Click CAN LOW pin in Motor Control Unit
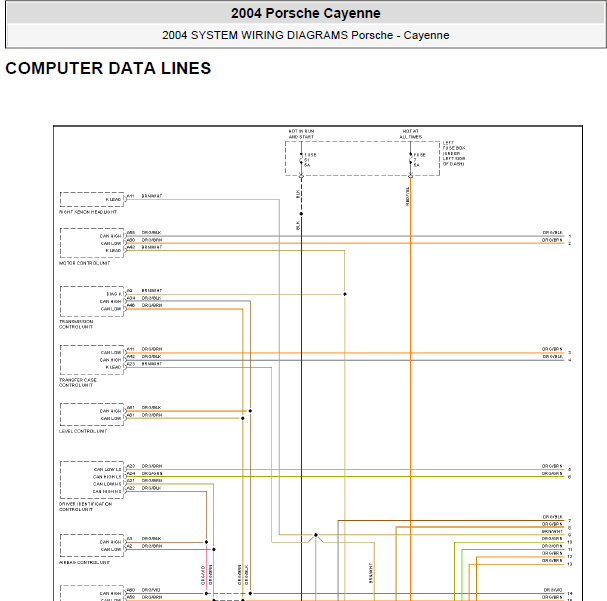 click(111, 243)
